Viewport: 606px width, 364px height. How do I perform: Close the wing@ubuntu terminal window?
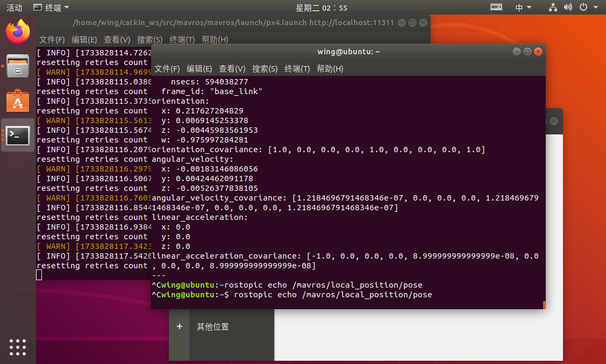(x=538, y=52)
